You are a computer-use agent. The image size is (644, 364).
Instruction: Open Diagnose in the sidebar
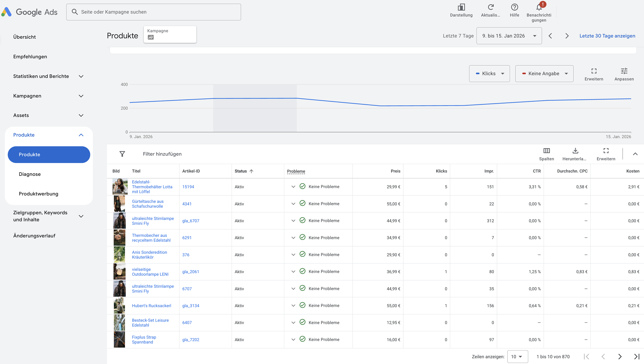(x=30, y=174)
